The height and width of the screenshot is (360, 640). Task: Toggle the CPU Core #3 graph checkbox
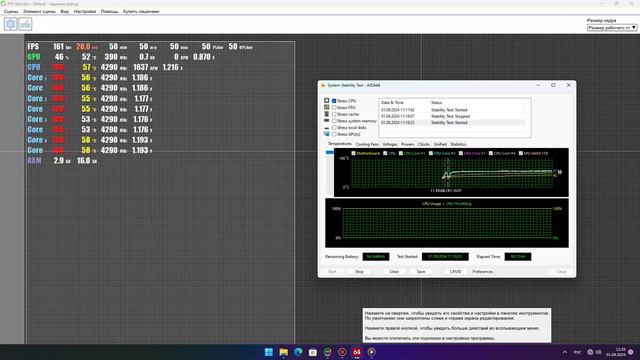click(x=461, y=153)
